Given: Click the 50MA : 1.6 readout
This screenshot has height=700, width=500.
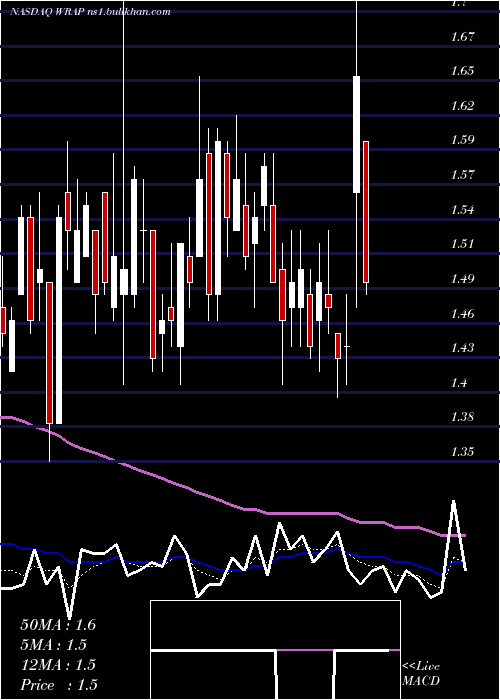Looking at the screenshot, I should [58, 625].
